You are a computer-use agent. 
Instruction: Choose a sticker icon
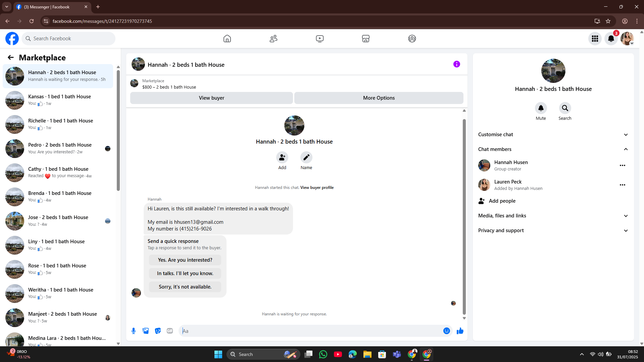[x=158, y=331]
